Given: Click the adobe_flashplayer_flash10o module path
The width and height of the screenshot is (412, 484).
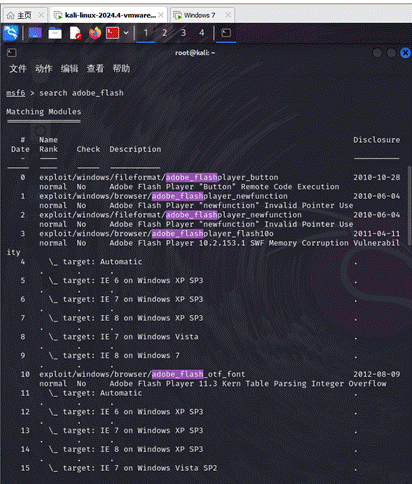Looking at the screenshot, I should click(156, 233).
